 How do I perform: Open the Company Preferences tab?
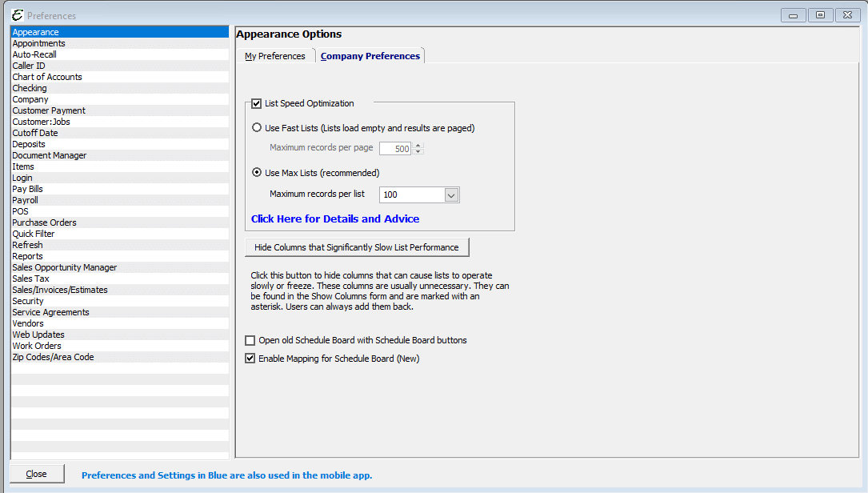370,56
